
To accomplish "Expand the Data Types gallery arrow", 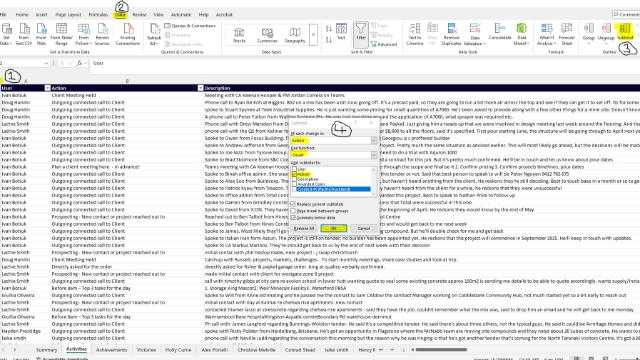I will point(313,35).
